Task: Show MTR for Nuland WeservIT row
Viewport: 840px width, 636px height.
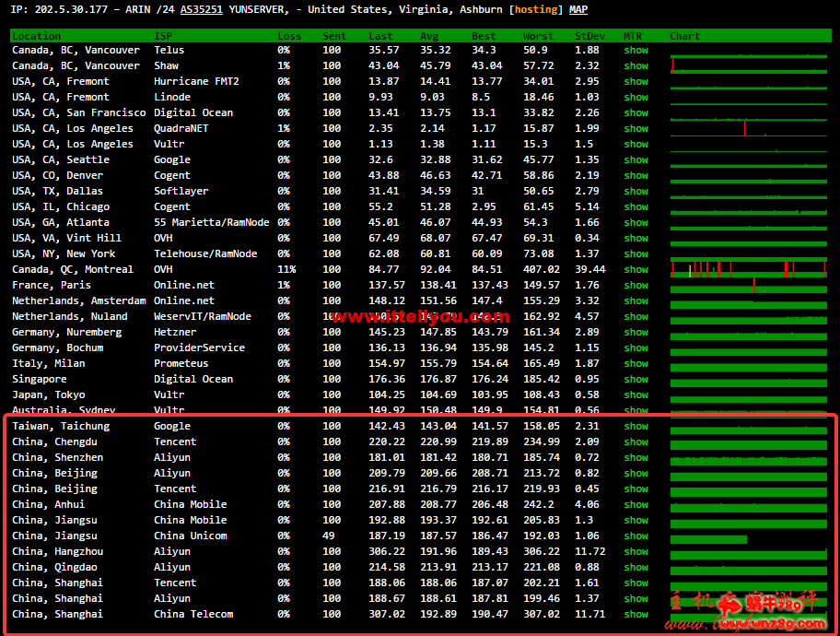Action: [x=636, y=316]
